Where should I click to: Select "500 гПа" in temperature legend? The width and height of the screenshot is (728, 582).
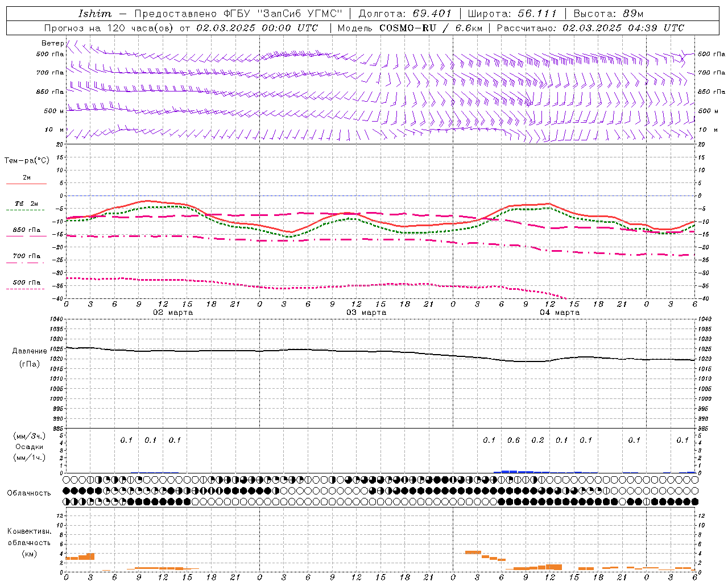pos(27,282)
